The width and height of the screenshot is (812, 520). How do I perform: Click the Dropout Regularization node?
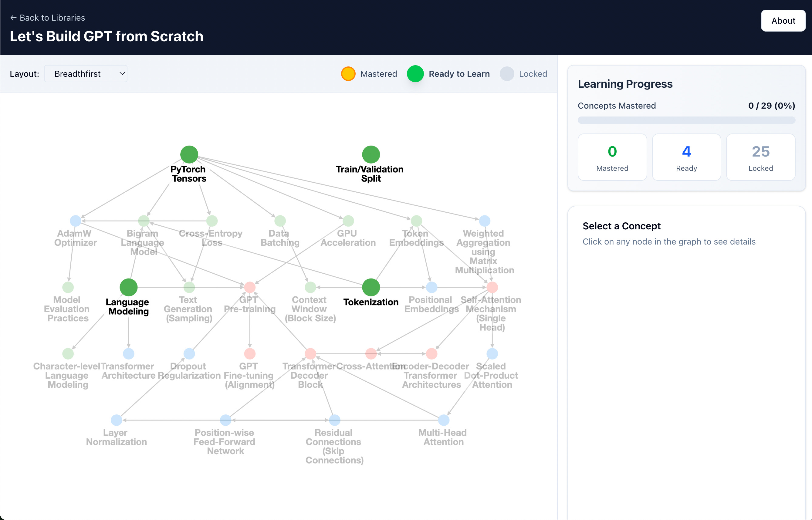(189, 353)
